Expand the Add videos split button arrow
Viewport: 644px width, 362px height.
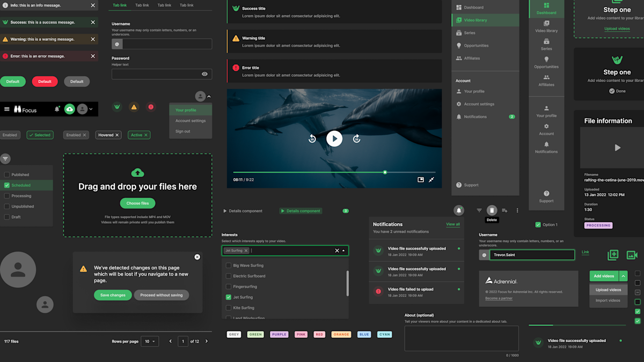click(x=623, y=276)
